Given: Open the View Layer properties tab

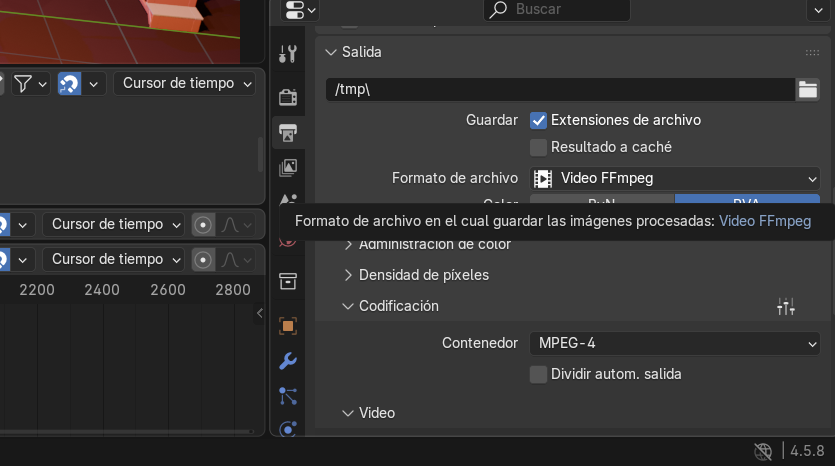Looking at the screenshot, I should point(288,168).
